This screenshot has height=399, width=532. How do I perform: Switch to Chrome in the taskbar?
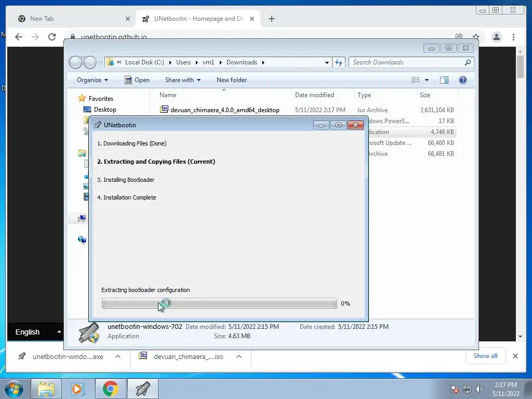point(110,389)
